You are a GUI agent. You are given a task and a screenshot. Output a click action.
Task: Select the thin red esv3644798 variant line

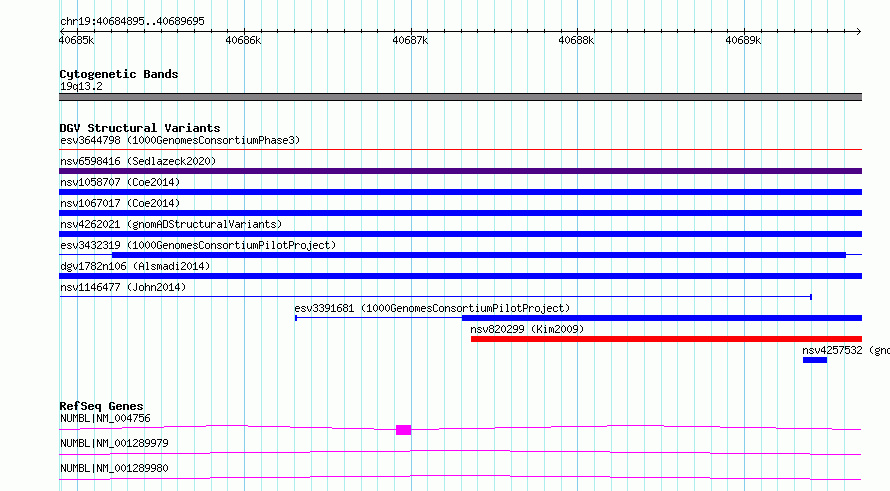click(460, 150)
